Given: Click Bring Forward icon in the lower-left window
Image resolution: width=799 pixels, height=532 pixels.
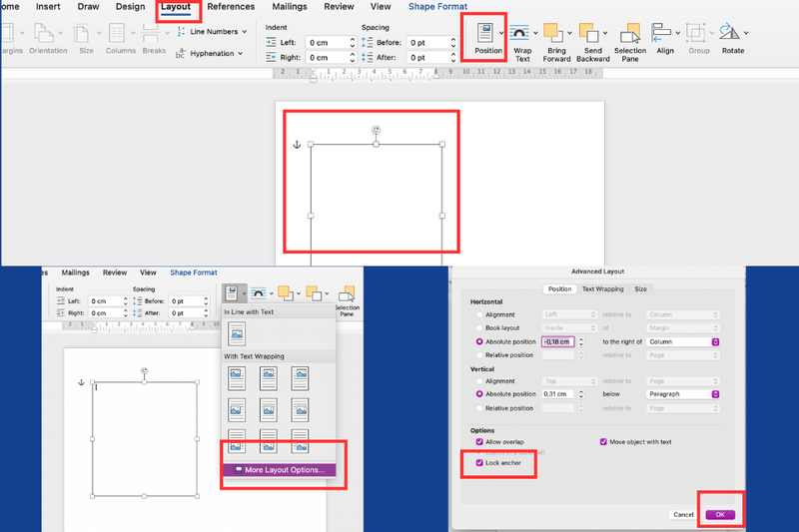Looking at the screenshot, I should click(286, 293).
